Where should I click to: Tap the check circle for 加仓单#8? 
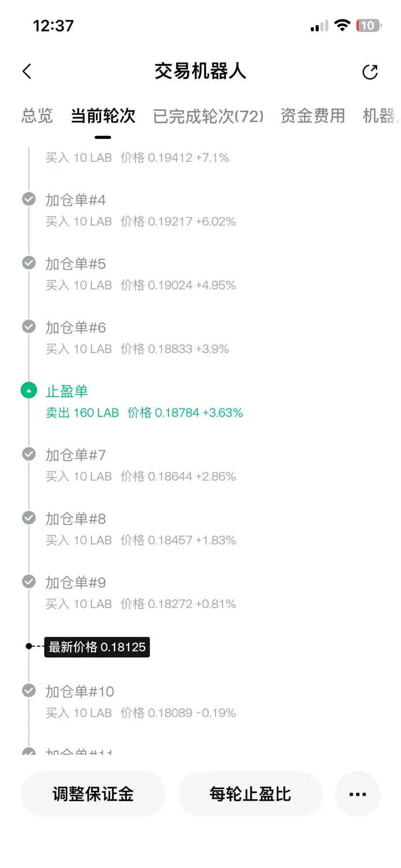pos(29,518)
